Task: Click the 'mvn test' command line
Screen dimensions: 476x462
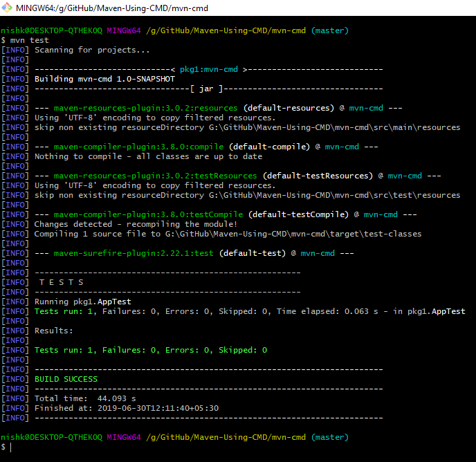Action: point(25,40)
